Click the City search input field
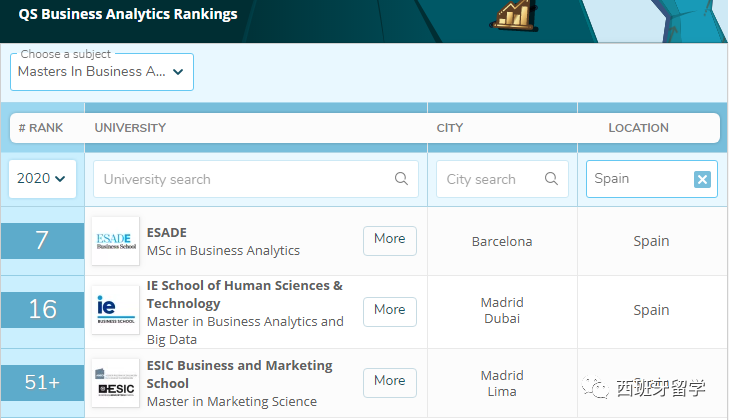The width and height of the screenshot is (729, 420). coord(490,179)
